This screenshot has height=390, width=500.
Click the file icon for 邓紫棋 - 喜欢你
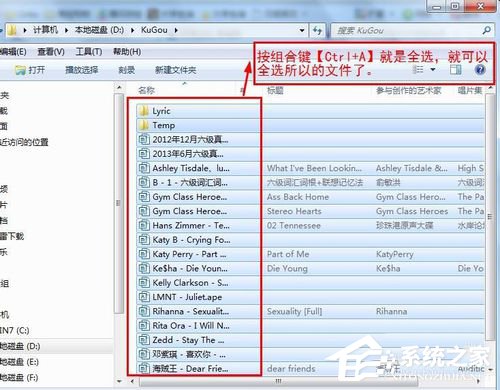click(x=144, y=354)
